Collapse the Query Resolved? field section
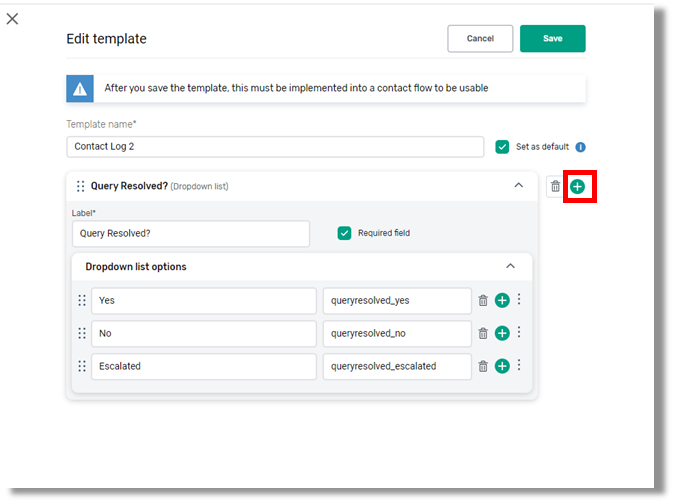The width and height of the screenshot is (674, 503). [518, 185]
